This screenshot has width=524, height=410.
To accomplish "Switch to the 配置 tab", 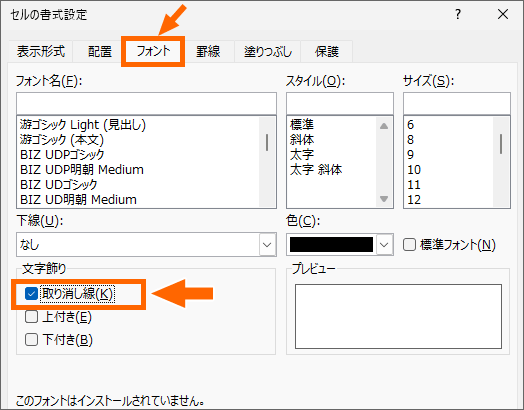I will pos(100,51).
